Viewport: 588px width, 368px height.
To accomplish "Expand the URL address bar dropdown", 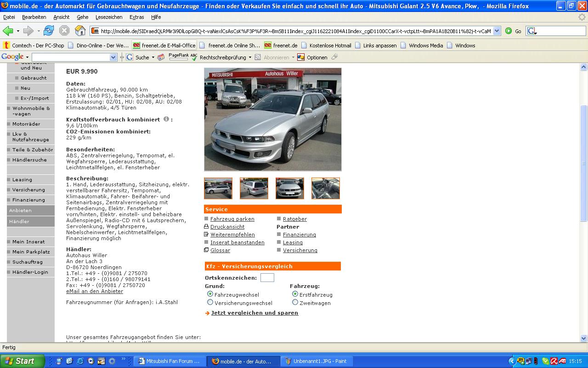I will (497, 31).
